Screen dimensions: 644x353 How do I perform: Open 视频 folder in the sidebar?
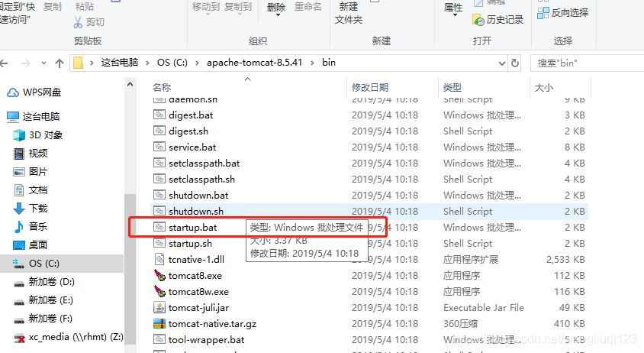31,153
